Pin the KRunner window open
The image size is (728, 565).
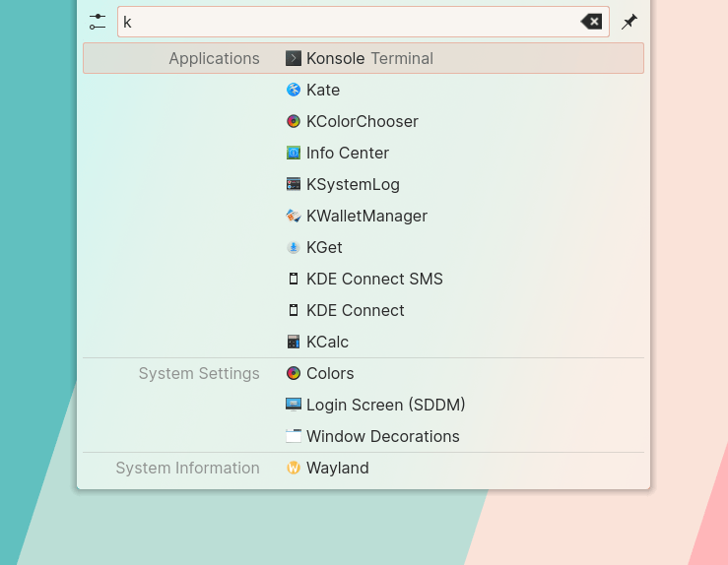629,22
